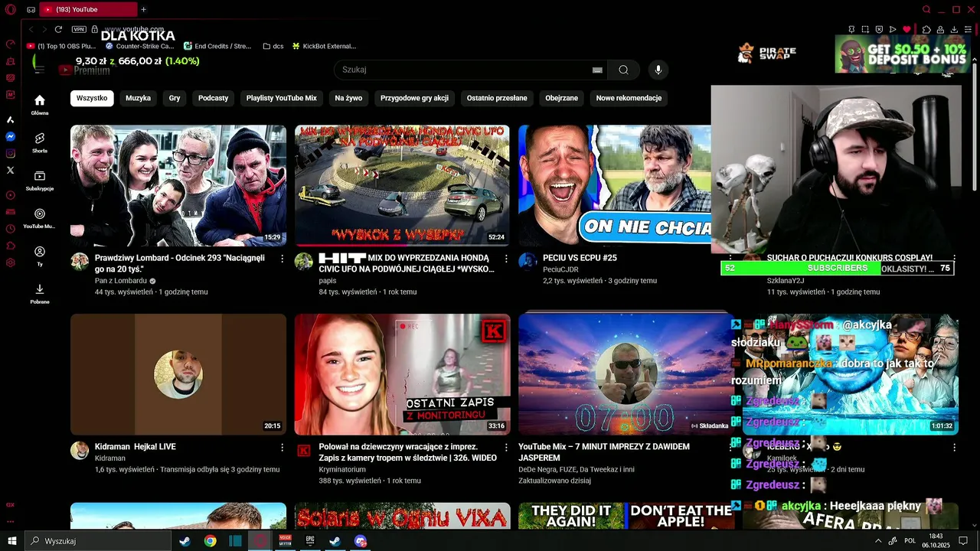
Task: Open the GX Control speedometer icon
Action: pyautogui.click(x=11, y=44)
